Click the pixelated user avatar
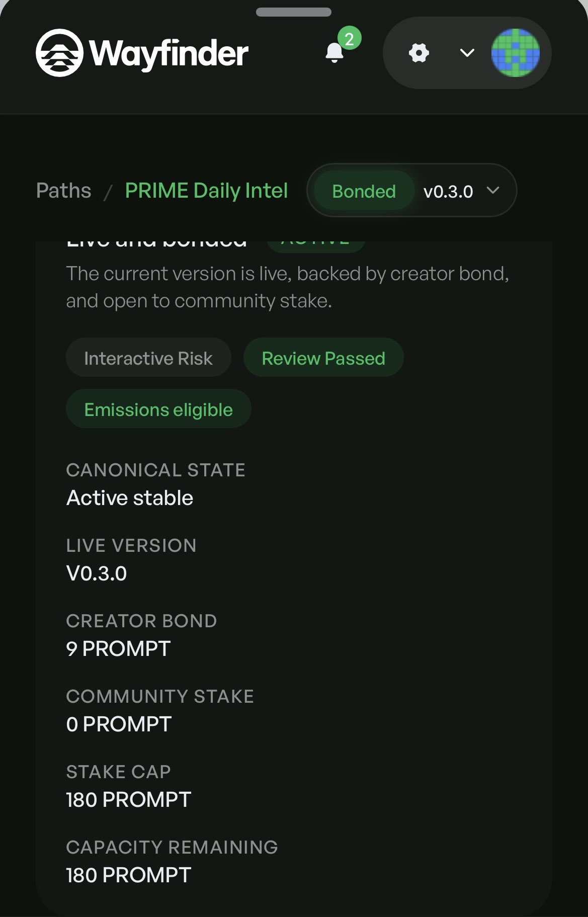The height and width of the screenshot is (917, 588). point(516,53)
